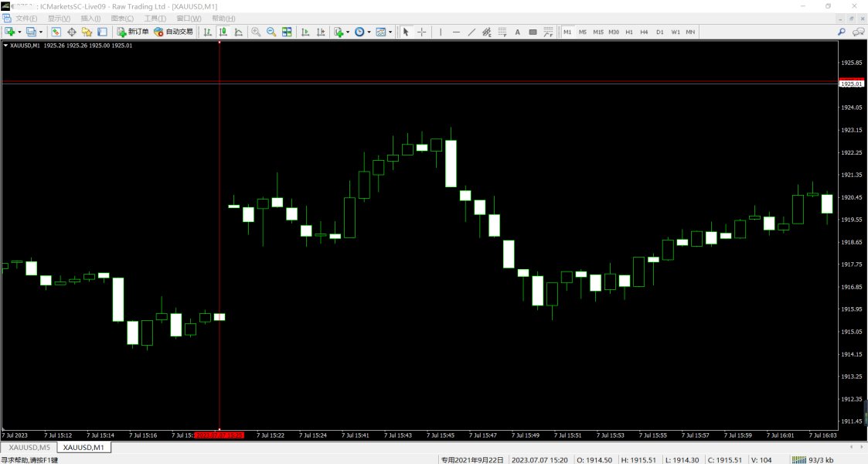The image size is (868, 464).
Task: Select the vertical line drawing tool
Action: pos(441,32)
